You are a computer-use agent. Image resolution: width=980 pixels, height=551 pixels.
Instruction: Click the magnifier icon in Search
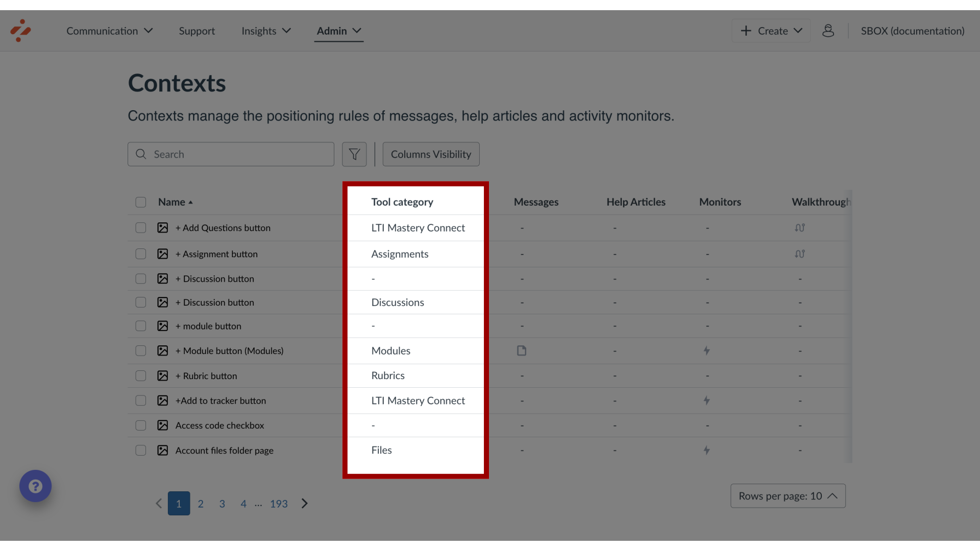point(141,154)
